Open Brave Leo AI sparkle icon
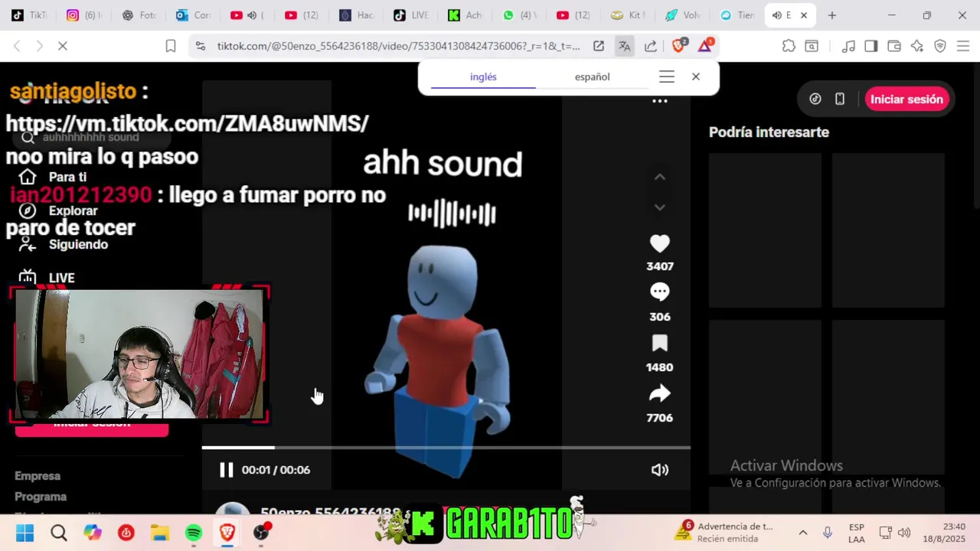The width and height of the screenshot is (980, 551). point(917,46)
